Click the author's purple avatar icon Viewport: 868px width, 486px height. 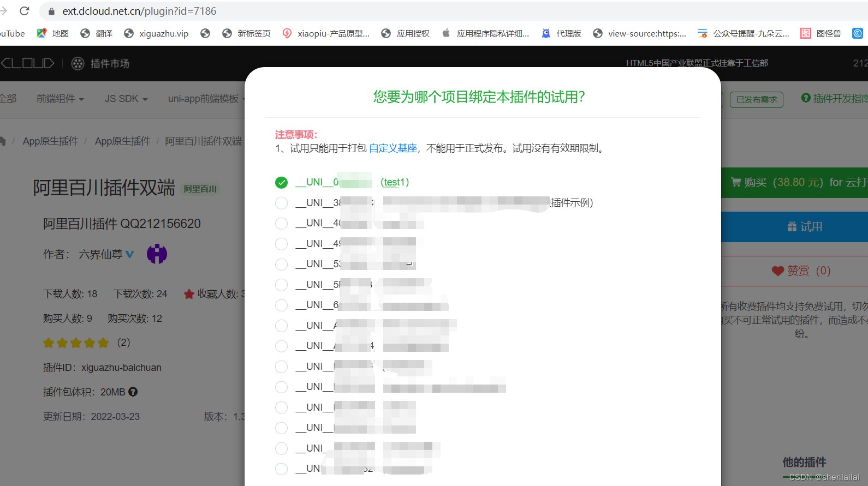click(157, 254)
